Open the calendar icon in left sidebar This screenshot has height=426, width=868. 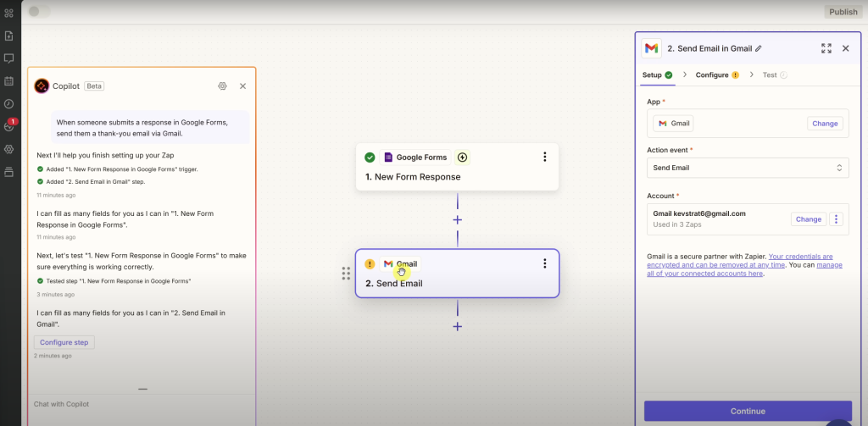click(8, 80)
